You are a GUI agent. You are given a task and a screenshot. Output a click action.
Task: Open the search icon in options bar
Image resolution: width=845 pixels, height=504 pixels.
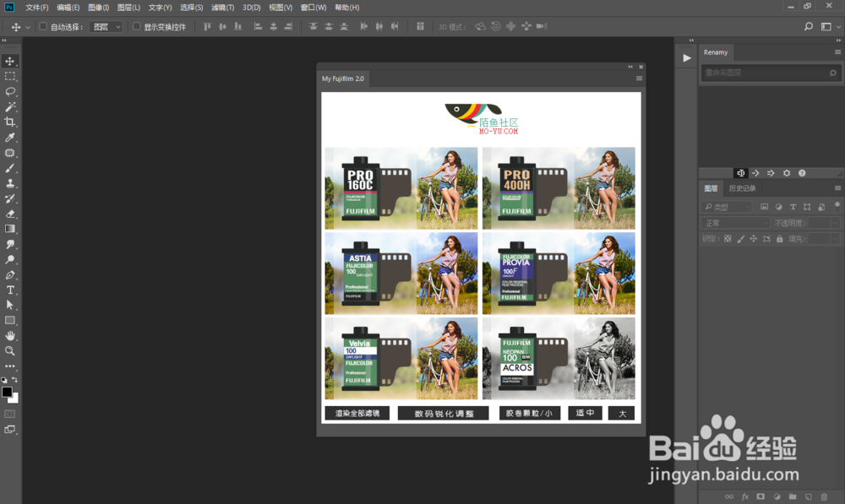point(809,26)
